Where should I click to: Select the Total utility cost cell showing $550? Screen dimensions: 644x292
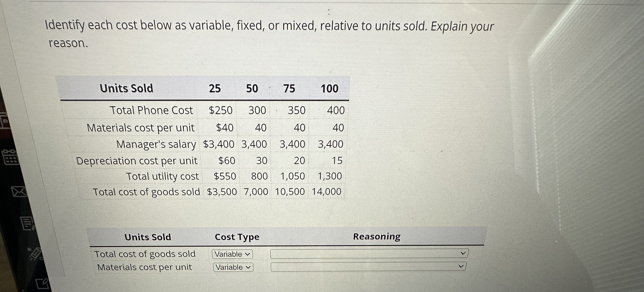[x=225, y=176]
